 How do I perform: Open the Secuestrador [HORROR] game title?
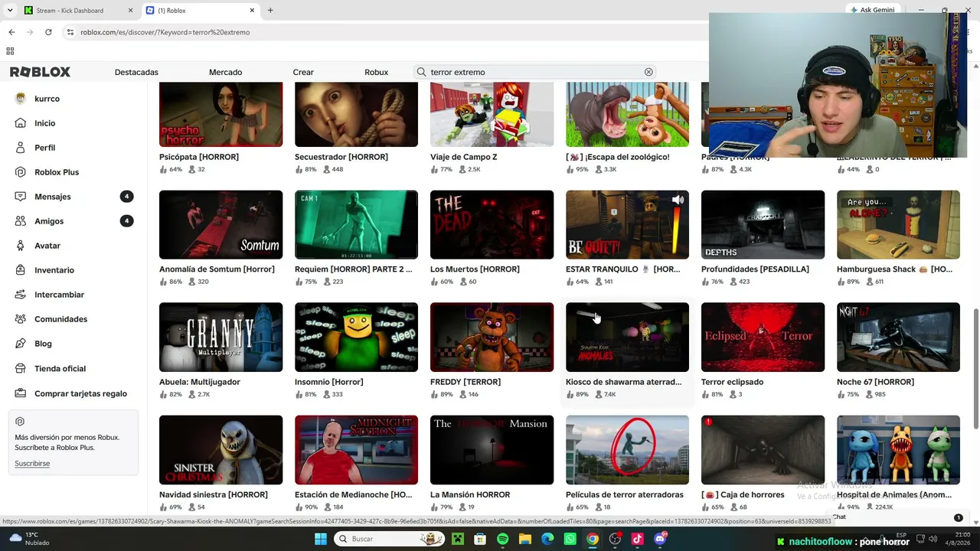click(341, 157)
